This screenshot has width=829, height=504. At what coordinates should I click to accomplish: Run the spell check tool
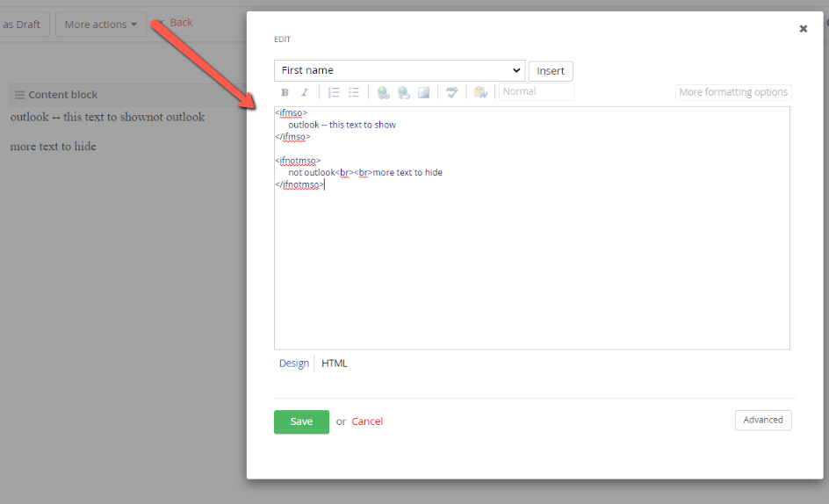pyautogui.click(x=452, y=92)
